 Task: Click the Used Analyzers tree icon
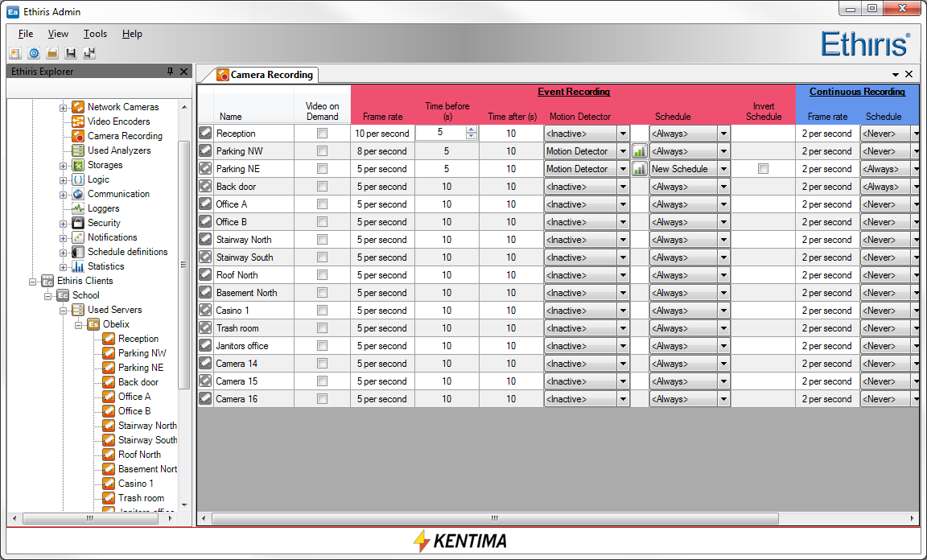tap(78, 150)
